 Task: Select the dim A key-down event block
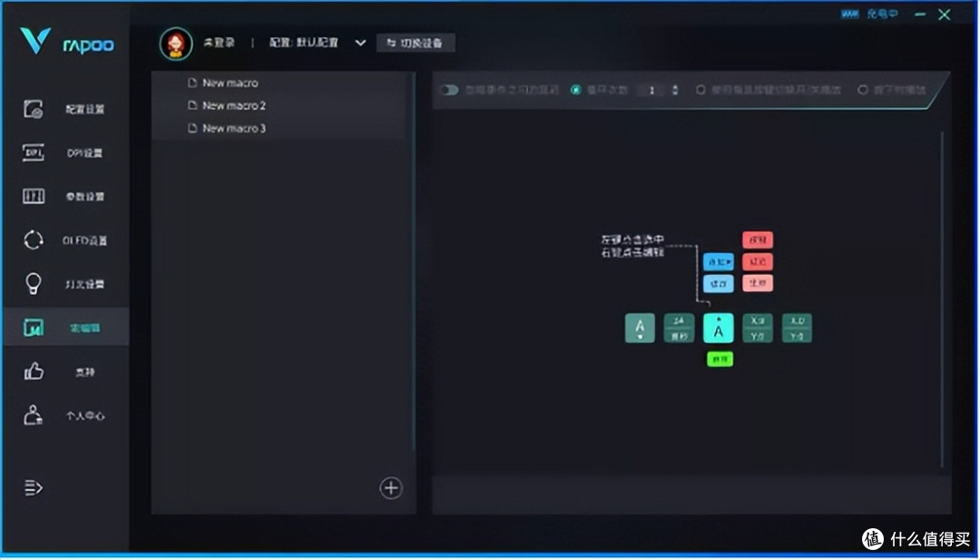[640, 329]
